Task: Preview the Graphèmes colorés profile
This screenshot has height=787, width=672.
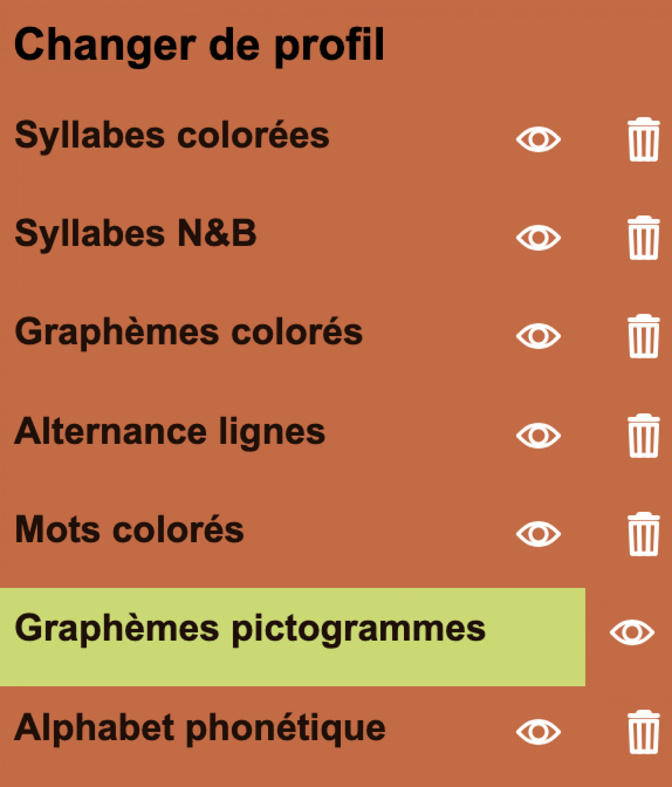Action: (538, 336)
